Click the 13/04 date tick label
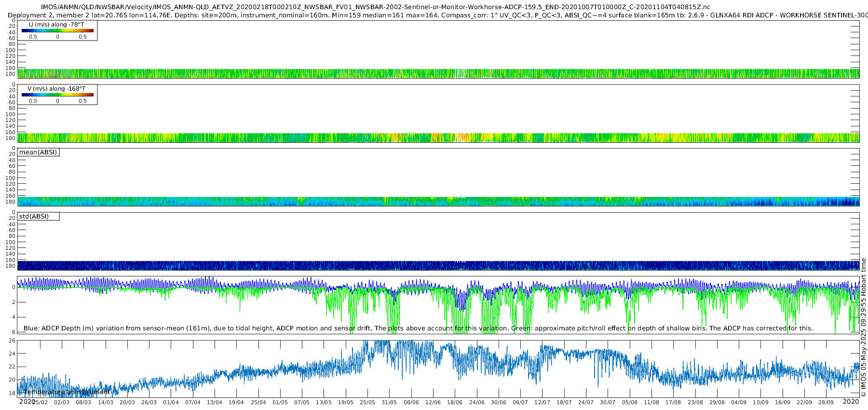Viewport: 868px width, 410px height. click(x=215, y=402)
